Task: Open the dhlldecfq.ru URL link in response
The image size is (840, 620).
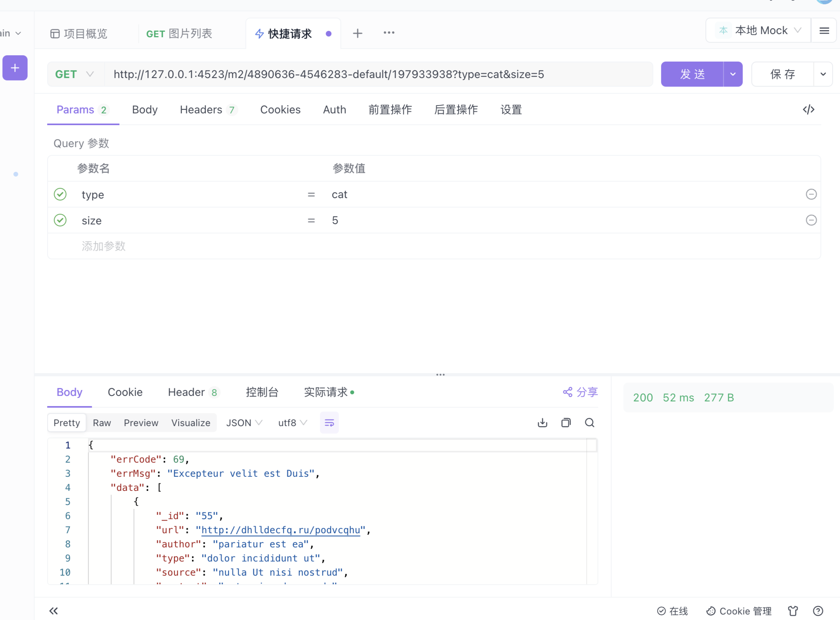Action: point(281,530)
